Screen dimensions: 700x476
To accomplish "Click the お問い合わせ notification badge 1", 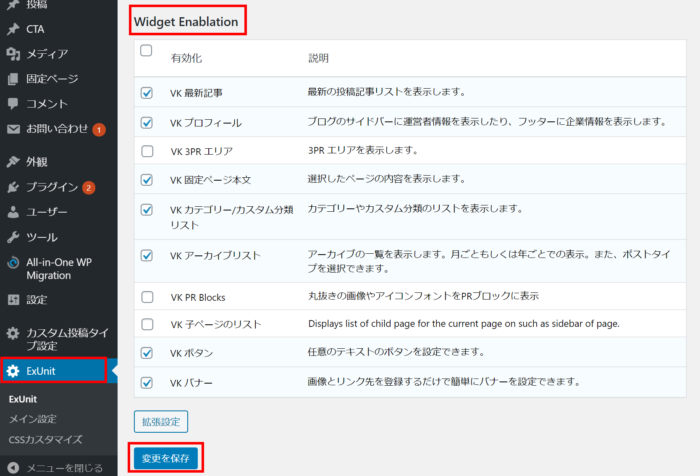I will pos(99,129).
